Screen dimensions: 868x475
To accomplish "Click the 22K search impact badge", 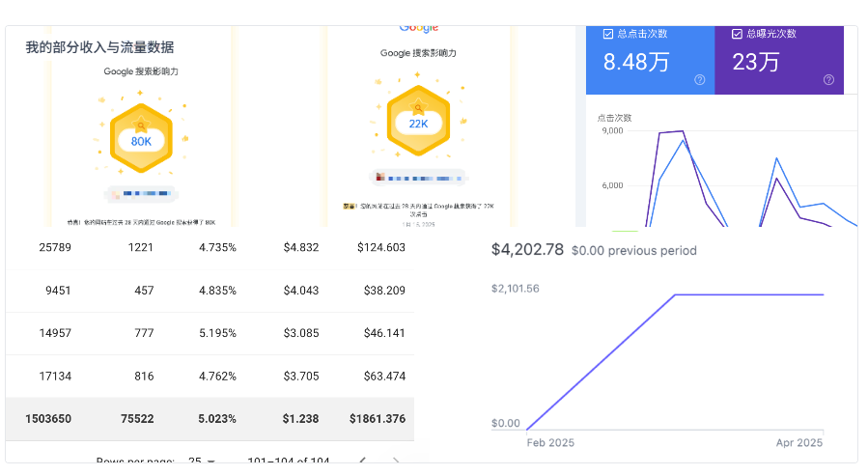I will pyautogui.click(x=418, y=124).
